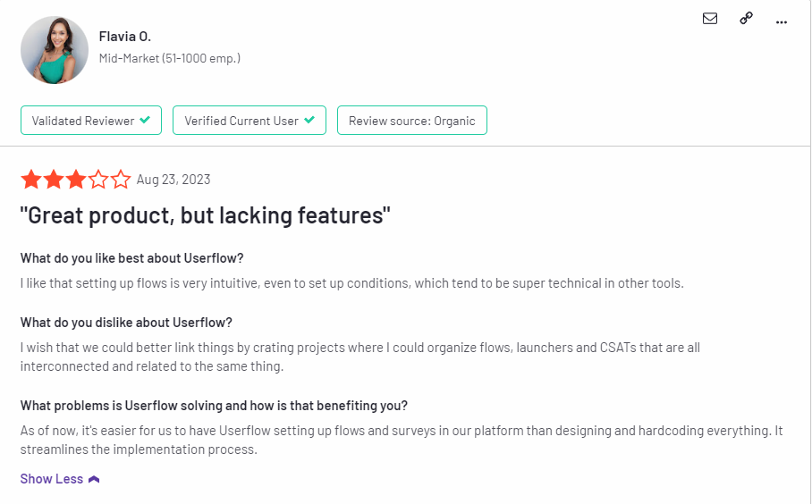Screen dimensions: 812x504
Task: Click the reviewer name Flavia O.
Action: pyautogui.click(x=124, y=37)
